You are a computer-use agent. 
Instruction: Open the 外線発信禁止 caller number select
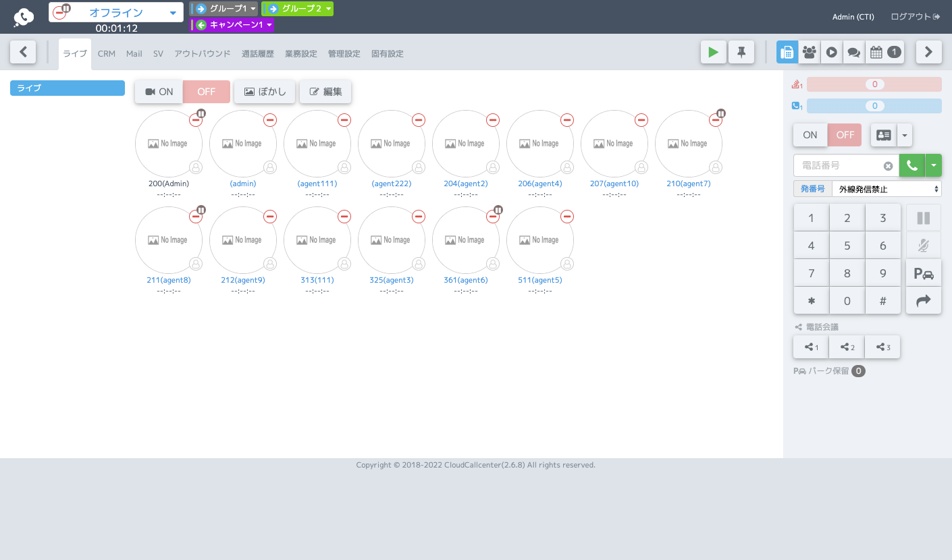tap(887, 189)
